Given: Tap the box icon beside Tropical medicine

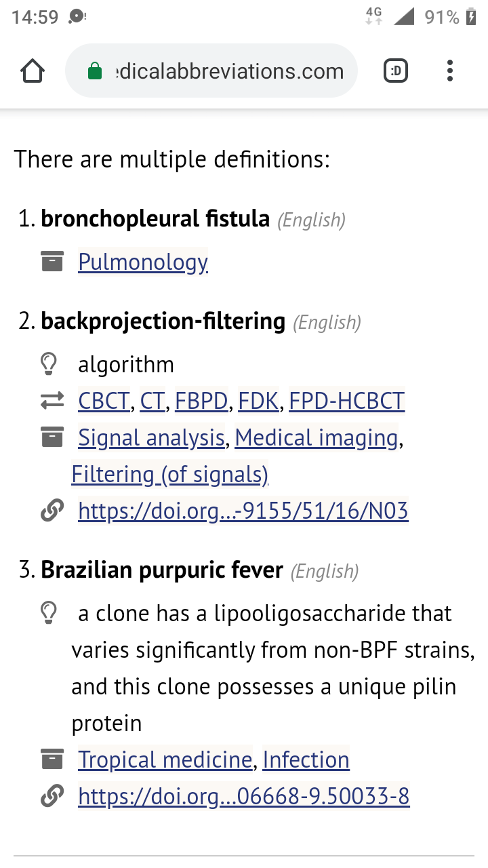Looking at the screenshot, I should 52,759.
